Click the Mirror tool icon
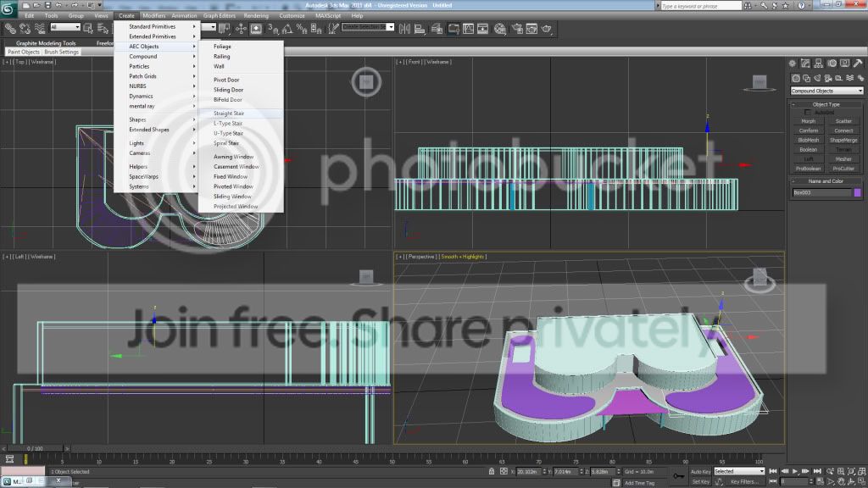Viewport: 868px width, 488px height. pyautogui.click(x=404, y=29)
